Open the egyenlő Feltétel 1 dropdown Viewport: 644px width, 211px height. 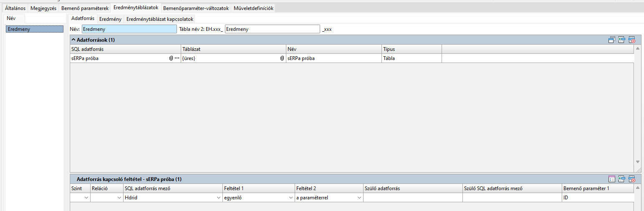tap(291, 198)
